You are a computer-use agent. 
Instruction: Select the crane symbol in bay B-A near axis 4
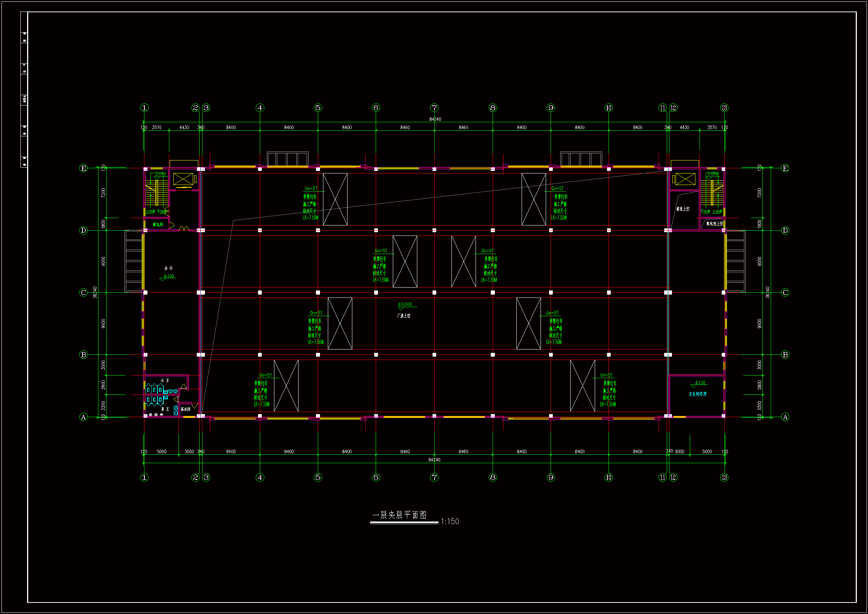[286, 386]
